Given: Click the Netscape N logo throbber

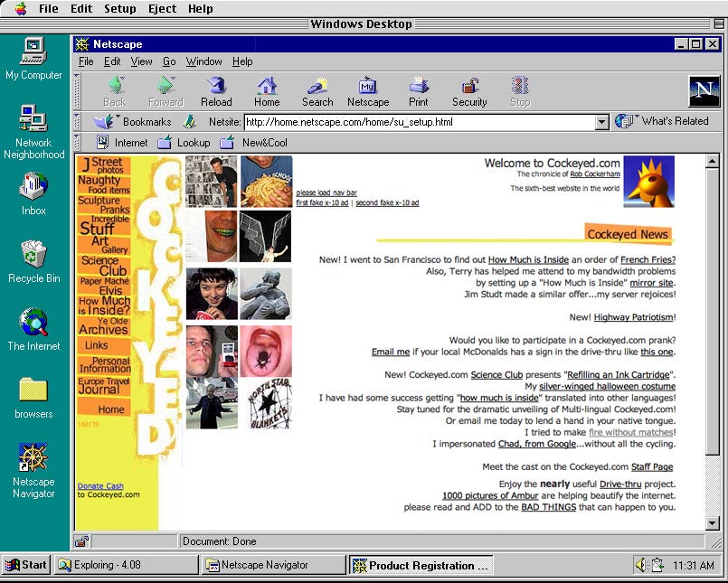Looking at the screenshot, I should coord(704,91).
